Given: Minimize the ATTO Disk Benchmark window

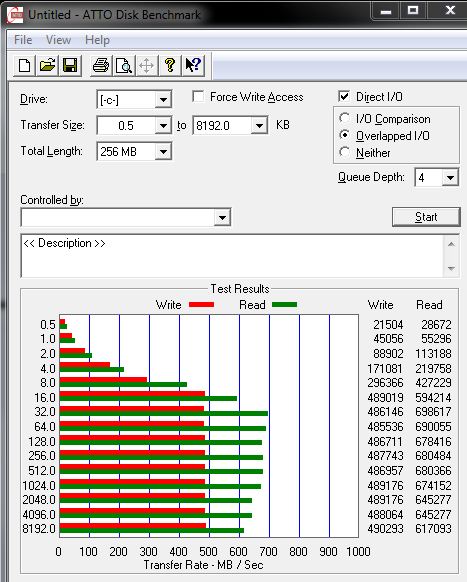Looking at the screenshot, I should point(386,11).
